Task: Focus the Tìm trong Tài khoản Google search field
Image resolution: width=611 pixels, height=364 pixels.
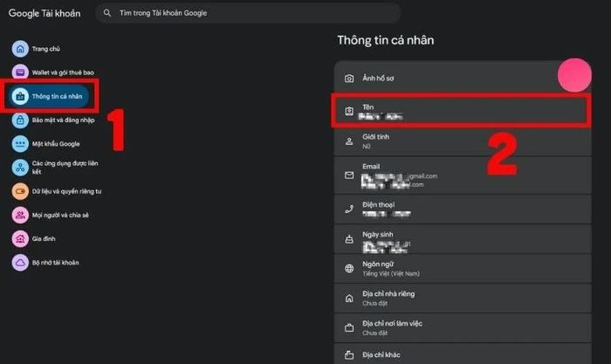Action: point(248,13)
